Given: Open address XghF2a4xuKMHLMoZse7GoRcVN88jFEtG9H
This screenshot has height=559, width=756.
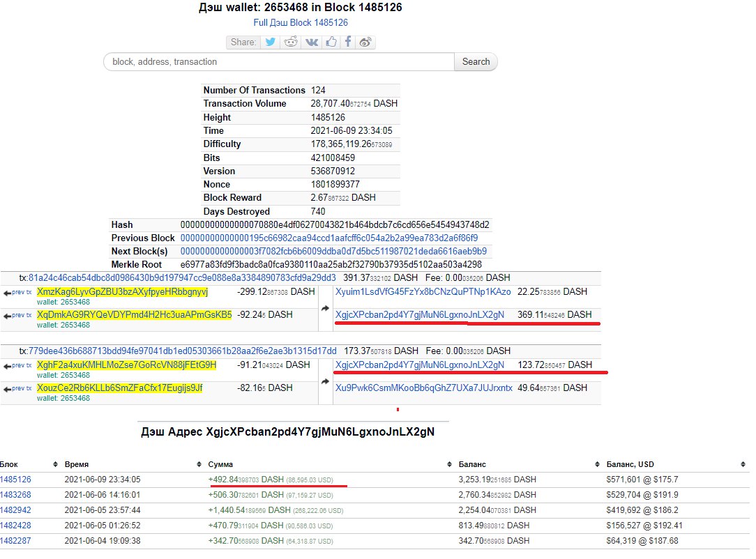Looking at the screenshot, I should coord(126,365).
